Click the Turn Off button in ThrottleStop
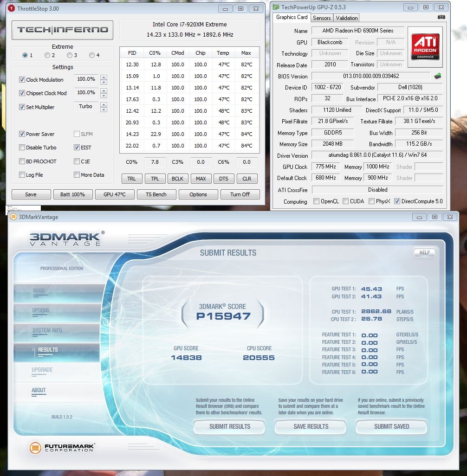This screenshot has width=467, height=476. tap(240, 194)
